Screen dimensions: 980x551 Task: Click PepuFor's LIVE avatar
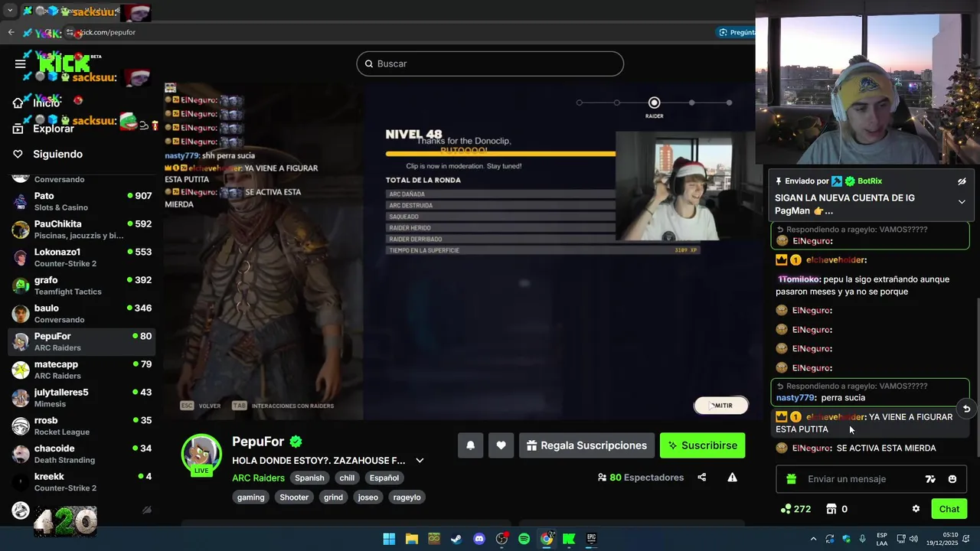tap(201, 454)
